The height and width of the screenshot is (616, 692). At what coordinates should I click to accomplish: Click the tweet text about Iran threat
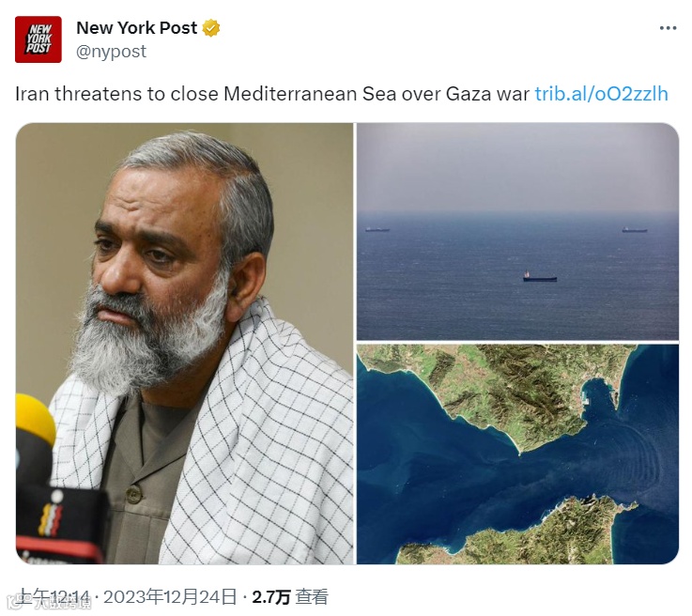[272, 94]
